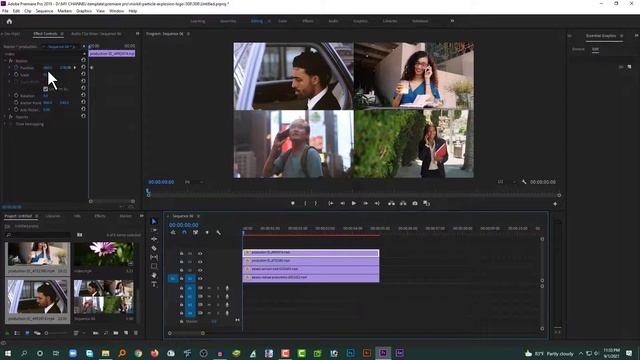The width and height of the screenshot is (640, 360).
Task: Select the flower thumbnail in Project panel
Action: click(x=104, y=254)
